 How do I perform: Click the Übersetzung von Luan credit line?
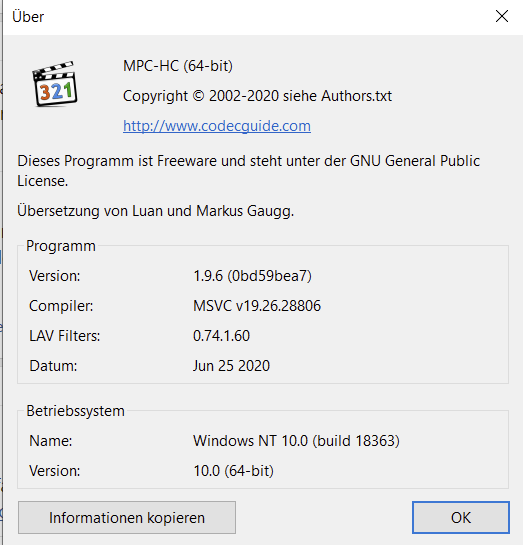[156, 211]
